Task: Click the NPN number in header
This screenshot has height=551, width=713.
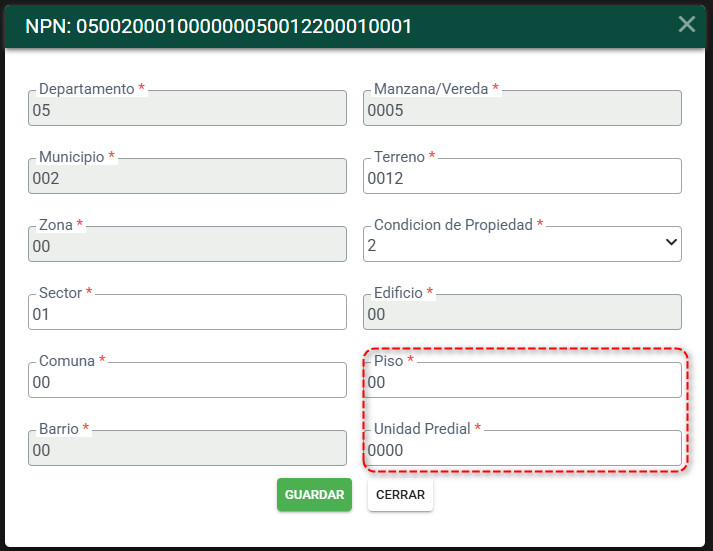Action: pos(244,26)
